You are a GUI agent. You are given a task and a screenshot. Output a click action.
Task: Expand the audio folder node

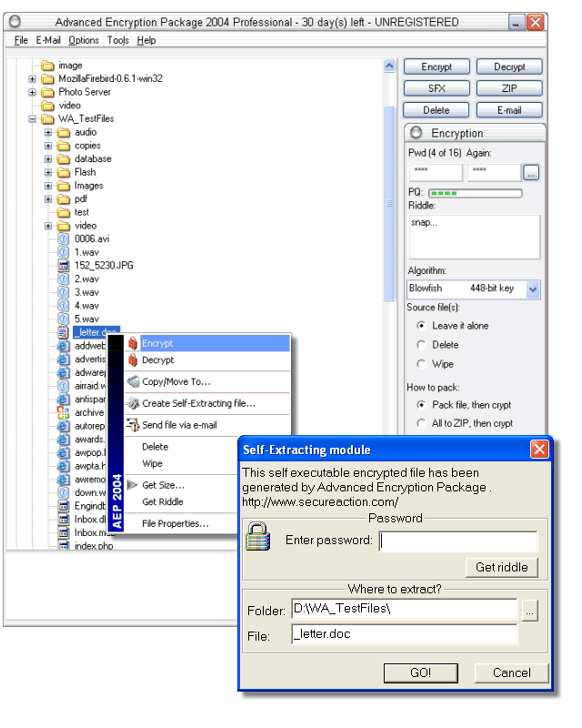[x=48, y=132]
